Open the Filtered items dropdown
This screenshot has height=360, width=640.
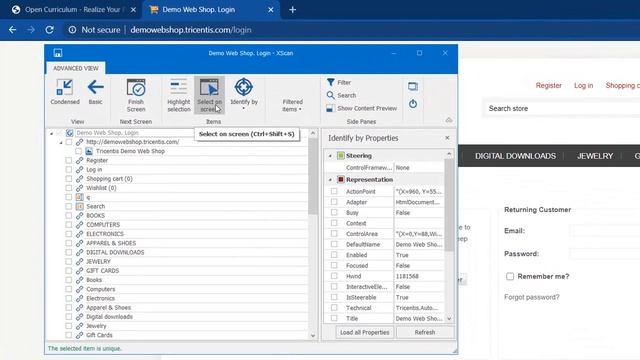tap(292, 105)
